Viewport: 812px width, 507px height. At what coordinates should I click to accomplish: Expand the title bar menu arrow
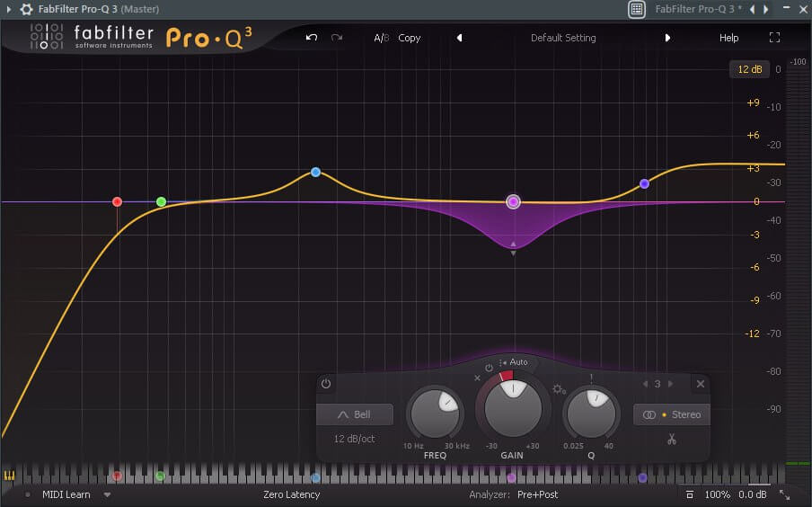8,9
